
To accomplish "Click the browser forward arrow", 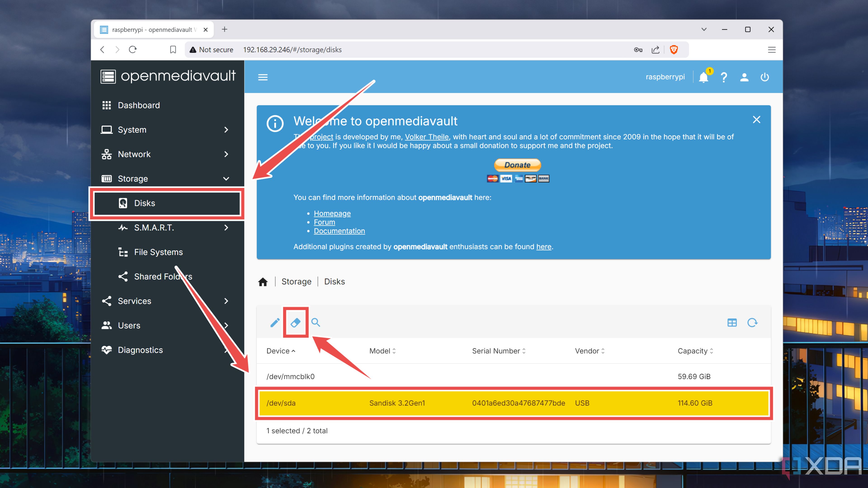I will coord(117,49).
